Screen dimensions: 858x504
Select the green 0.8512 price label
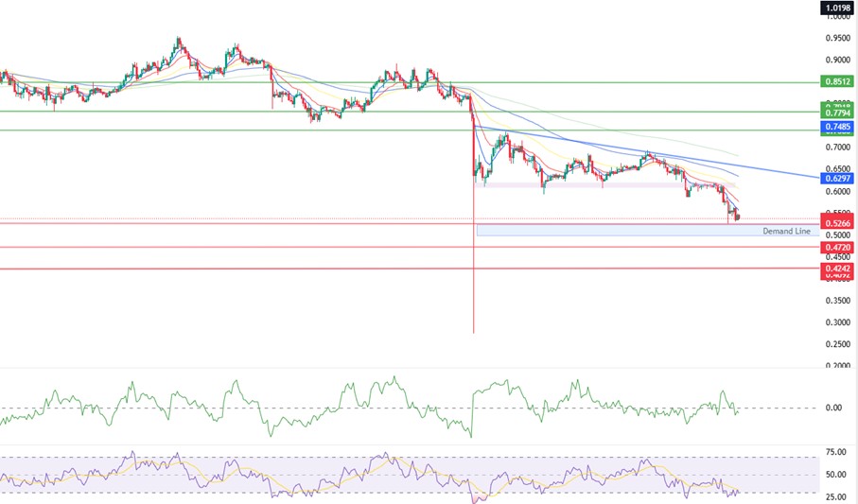(x=837, y=82)
